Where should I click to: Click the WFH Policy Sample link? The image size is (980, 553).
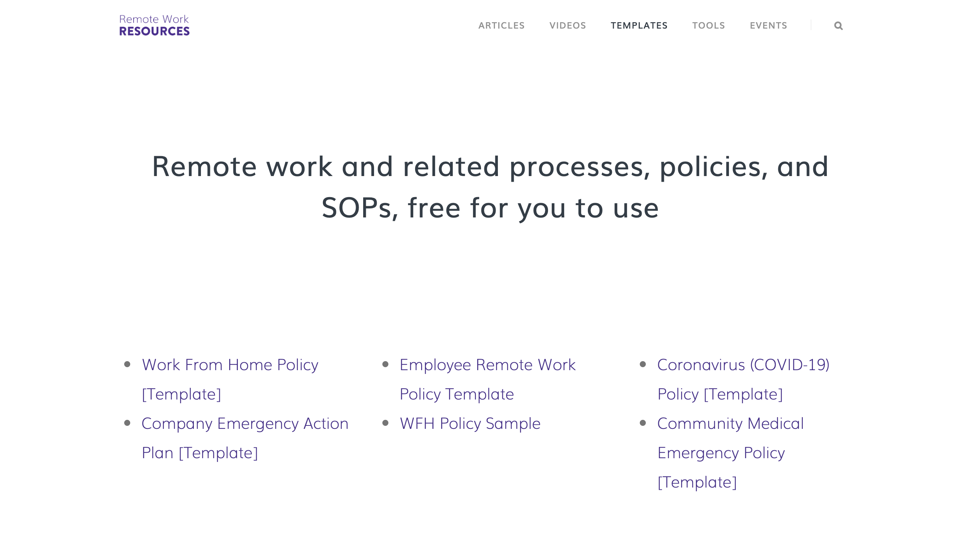coord(469,423)
